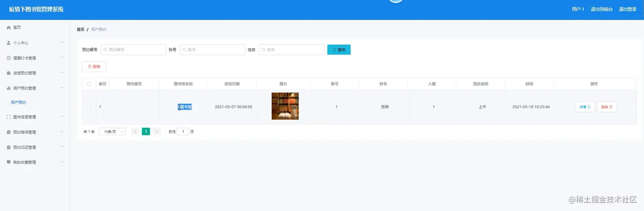644x211 pixels.
Task: Click the 索引 column header
Action: (103, 84)
